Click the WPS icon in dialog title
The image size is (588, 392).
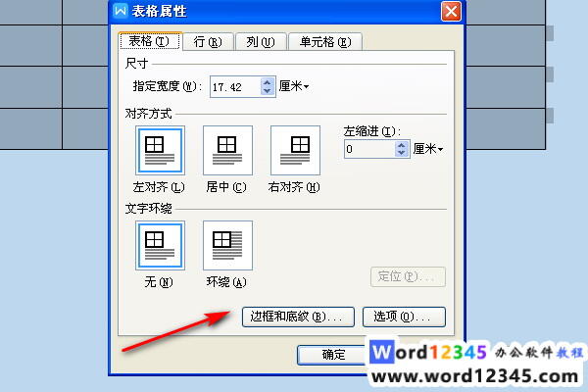point(121,11)
